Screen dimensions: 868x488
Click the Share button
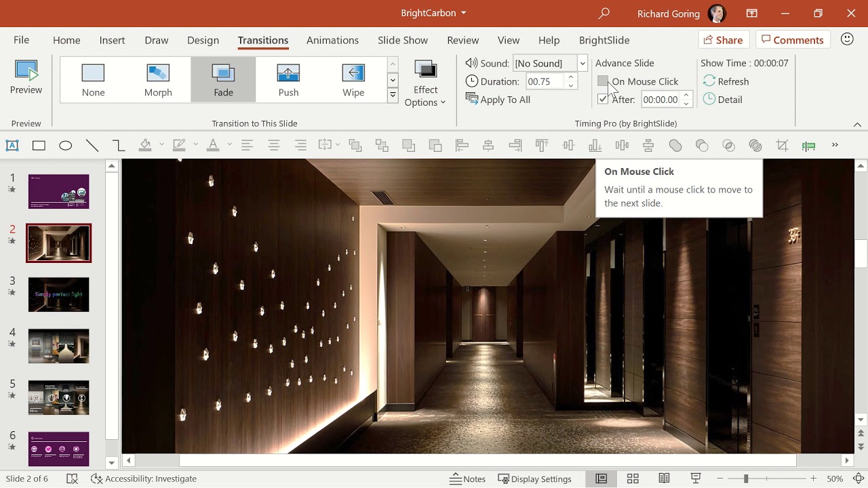pyautogui.click(x=724, y=40)
